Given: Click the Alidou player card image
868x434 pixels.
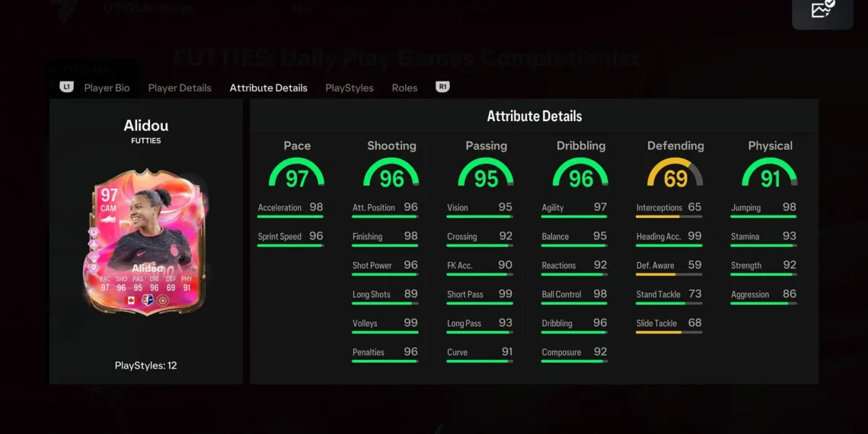Looking at the screenshot, I should (x=145, y=240).
